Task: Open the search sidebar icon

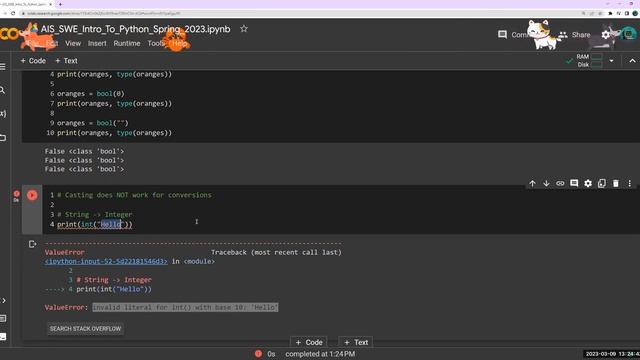Action: [3, 90]
